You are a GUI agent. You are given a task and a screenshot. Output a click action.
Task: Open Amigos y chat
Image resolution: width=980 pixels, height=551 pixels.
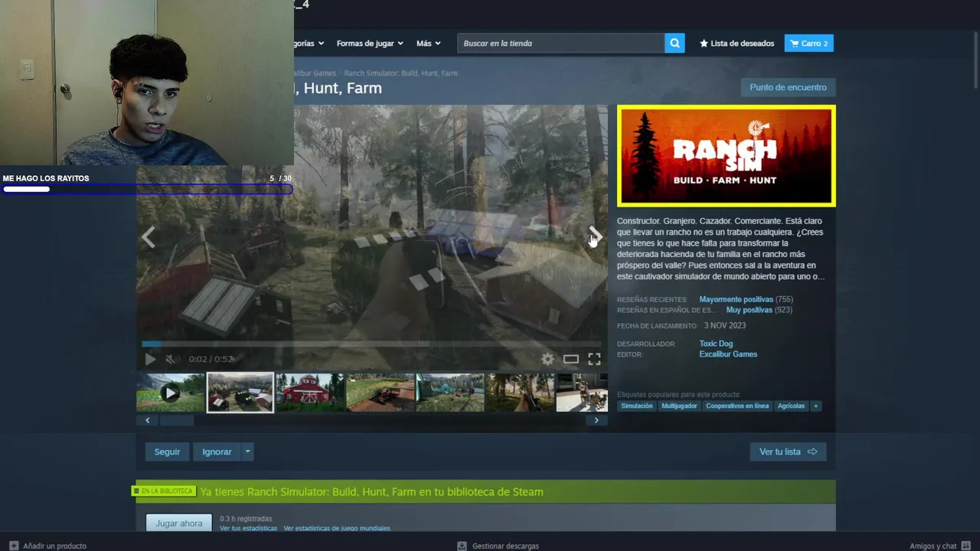click(940, 546)
